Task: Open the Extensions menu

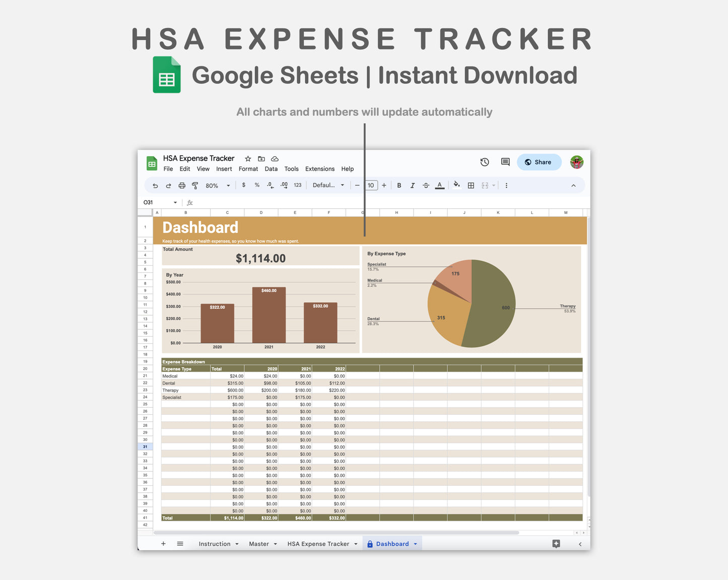Action: [319, 169]
